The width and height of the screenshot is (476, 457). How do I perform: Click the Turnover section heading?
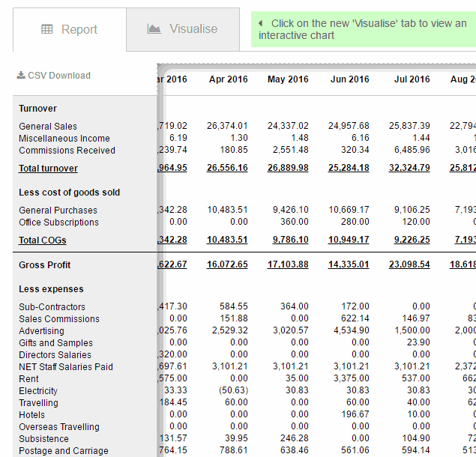pos(37,109)
